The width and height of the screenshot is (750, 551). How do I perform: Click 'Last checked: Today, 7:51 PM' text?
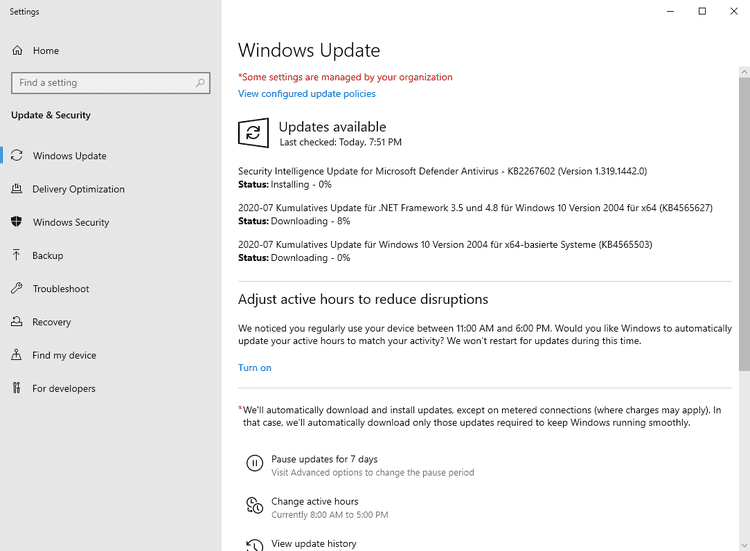[x=341, y=142]
